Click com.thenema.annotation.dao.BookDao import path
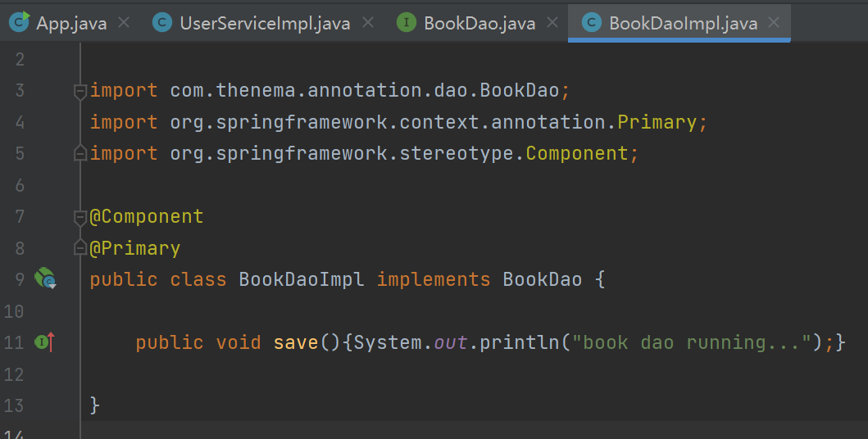 [365, 90]
